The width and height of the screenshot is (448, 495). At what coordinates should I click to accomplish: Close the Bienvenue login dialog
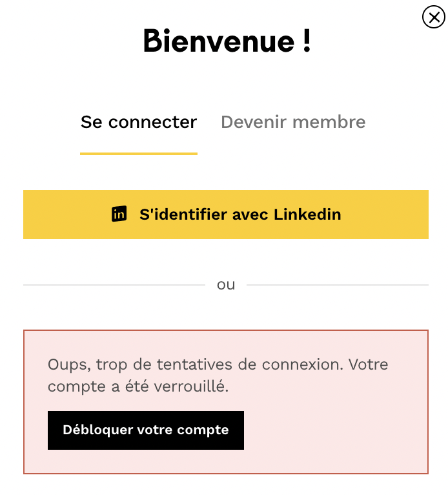click(x=433, y=17)
